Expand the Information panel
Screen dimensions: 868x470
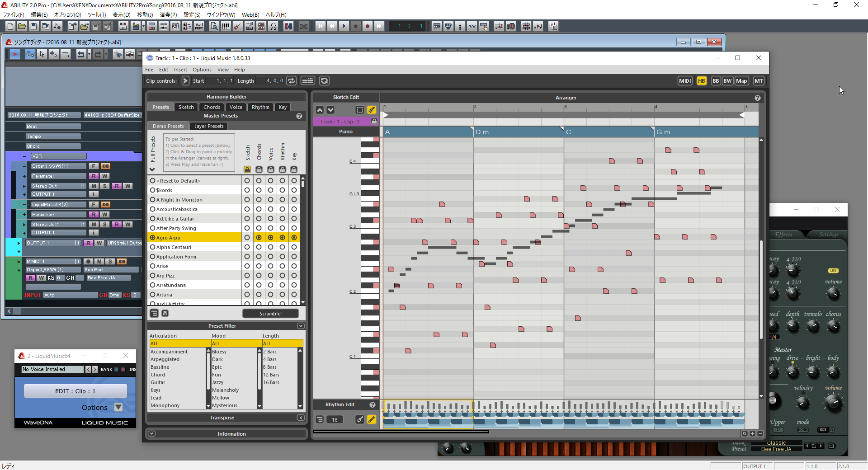[152, 434]
